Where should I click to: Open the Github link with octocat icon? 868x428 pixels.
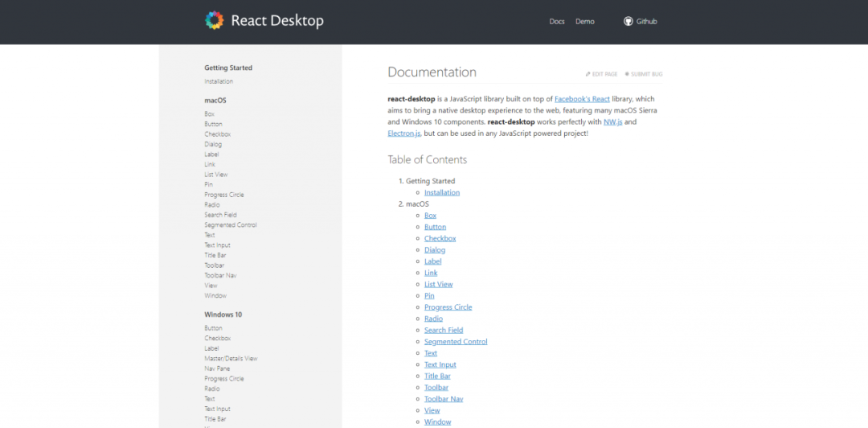point(641,22)
